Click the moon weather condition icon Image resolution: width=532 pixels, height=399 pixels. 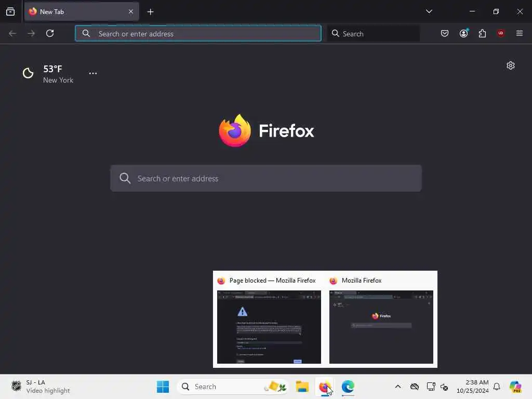28,73
